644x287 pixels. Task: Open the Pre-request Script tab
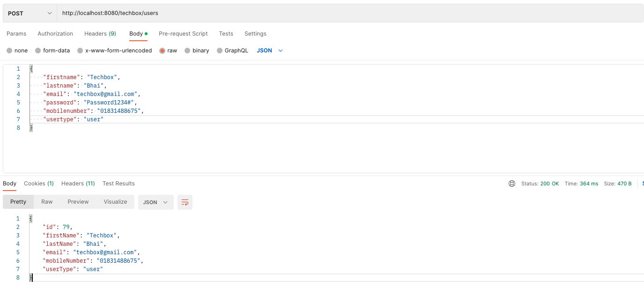pyautogui.click(x=183, y=34)
